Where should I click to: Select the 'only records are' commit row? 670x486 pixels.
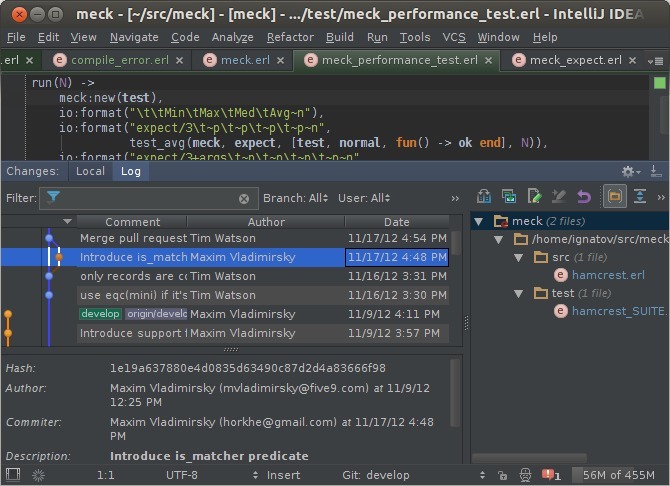(225, 276)
